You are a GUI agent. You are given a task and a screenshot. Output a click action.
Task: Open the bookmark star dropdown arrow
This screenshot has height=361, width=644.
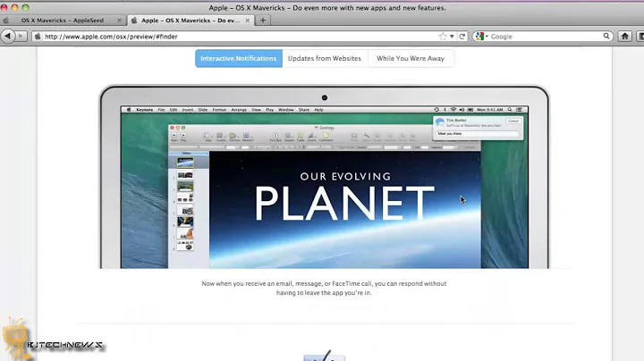[x=452, y=37]
